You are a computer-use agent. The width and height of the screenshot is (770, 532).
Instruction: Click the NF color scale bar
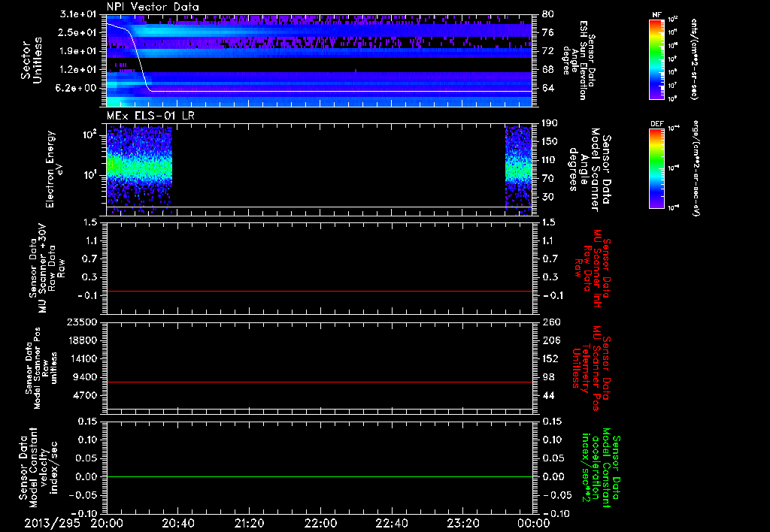coord(657,59)
